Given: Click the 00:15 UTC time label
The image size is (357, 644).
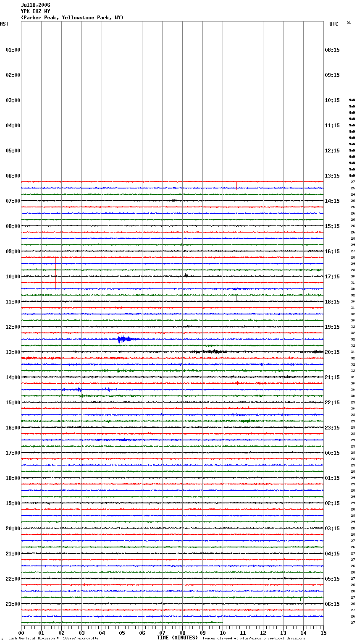Looking at the screenshot, I should click(332, 453).
